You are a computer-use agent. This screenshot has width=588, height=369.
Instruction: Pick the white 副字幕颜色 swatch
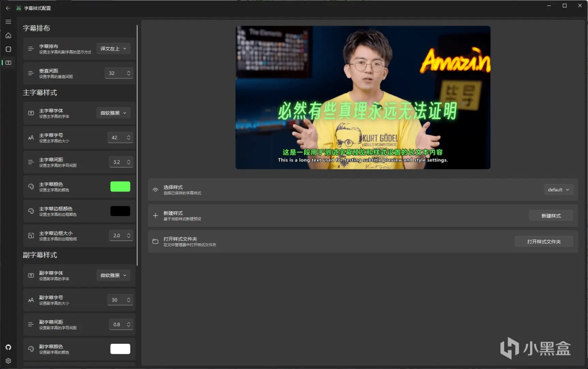click(120, 349)
